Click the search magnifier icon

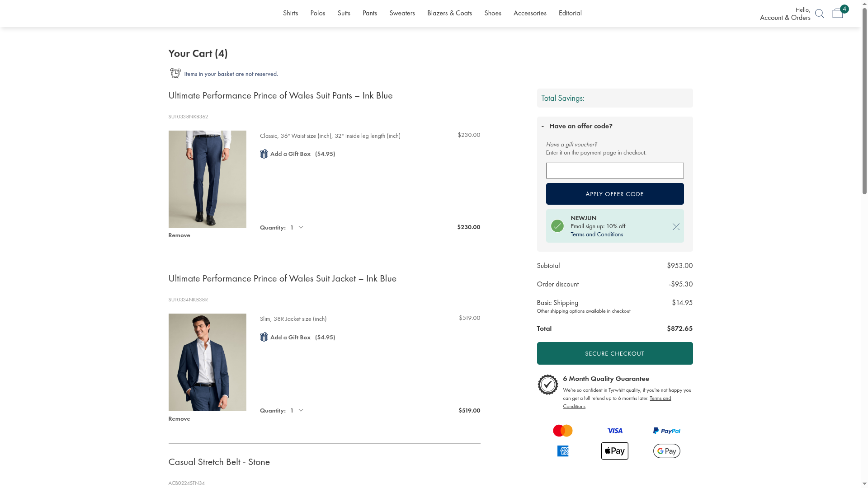coord(819,14)
